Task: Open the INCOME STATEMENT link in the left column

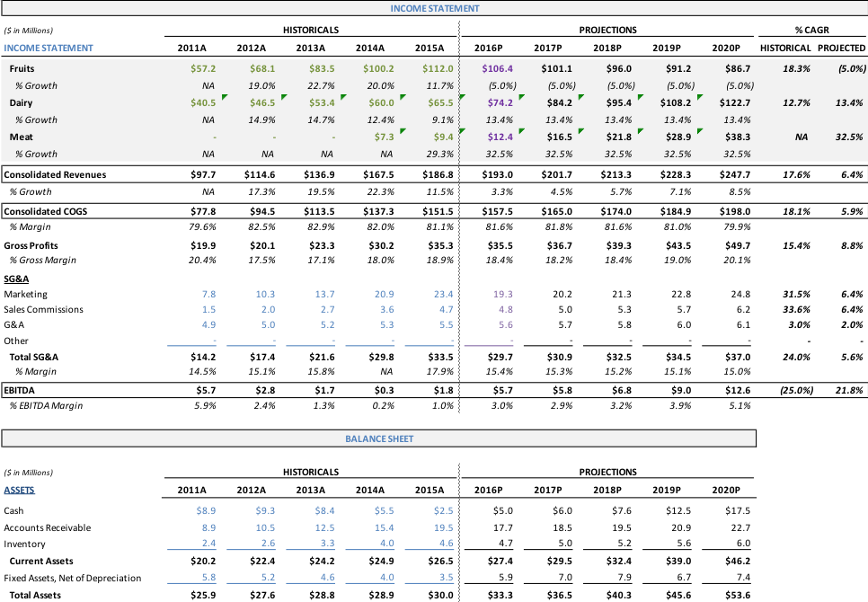Action: point(49,48)
